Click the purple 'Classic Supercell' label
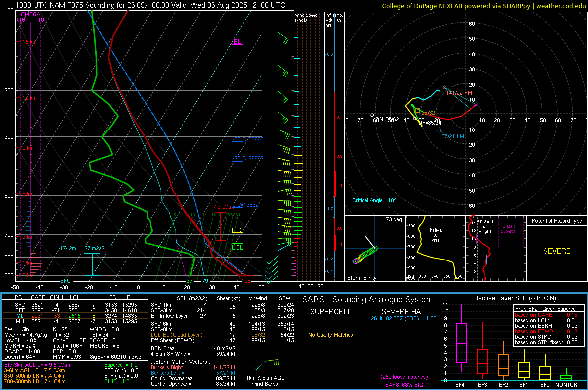588x390 pixels. (x=509, y=229)
